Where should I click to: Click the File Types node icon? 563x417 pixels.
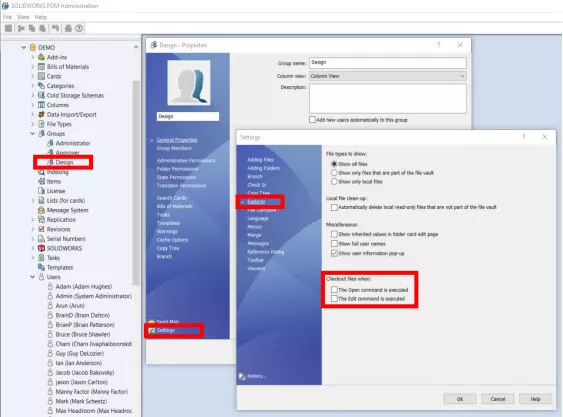(41, 124)
